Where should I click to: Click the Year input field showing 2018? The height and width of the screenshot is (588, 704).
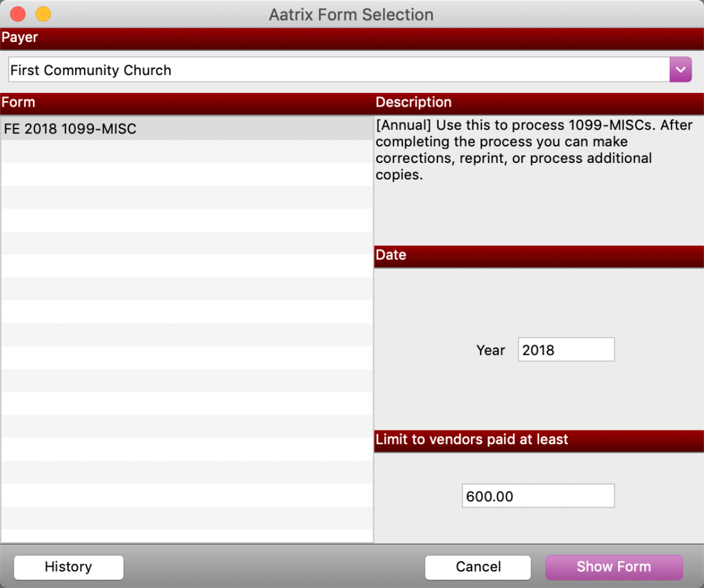pyautogui.click(x=566, y=350)
